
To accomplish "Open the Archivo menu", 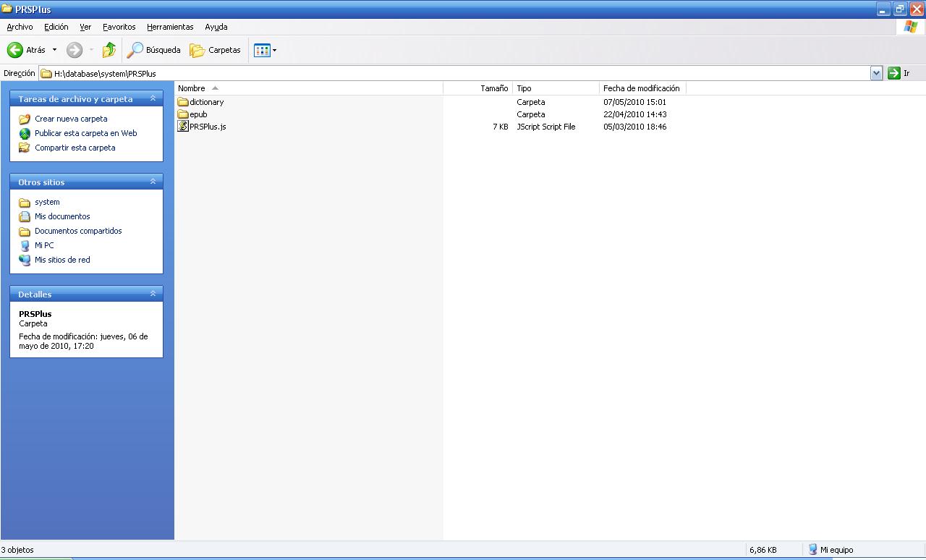I will (x=20, y=27).
